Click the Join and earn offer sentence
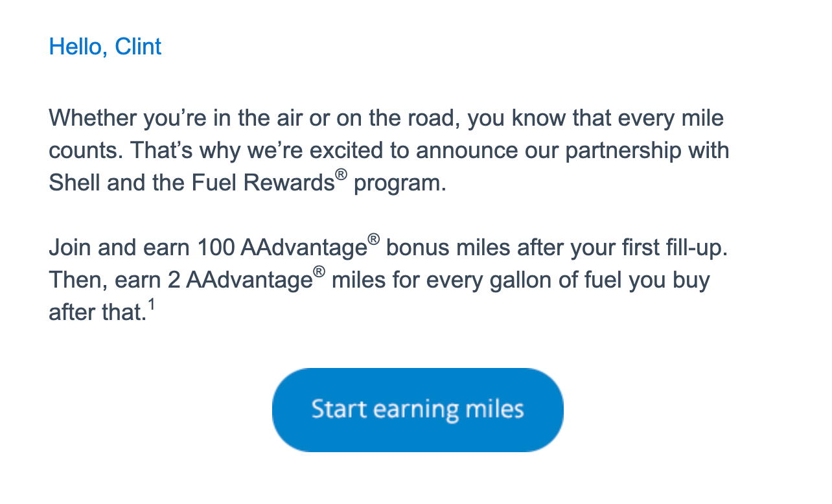The height and width of the screenshot is (504, 832). (x=389, y=247)
